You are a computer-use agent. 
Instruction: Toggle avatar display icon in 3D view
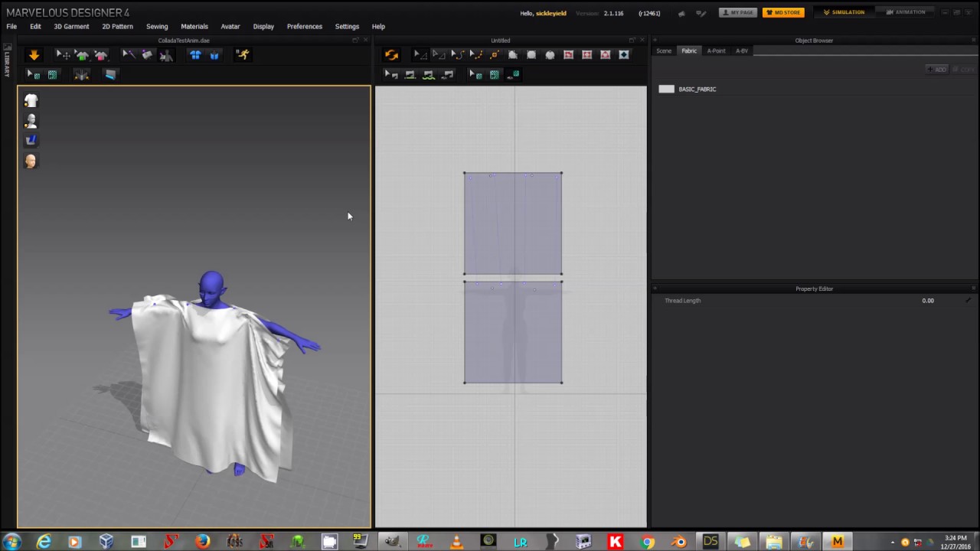[x=31, y=121]
